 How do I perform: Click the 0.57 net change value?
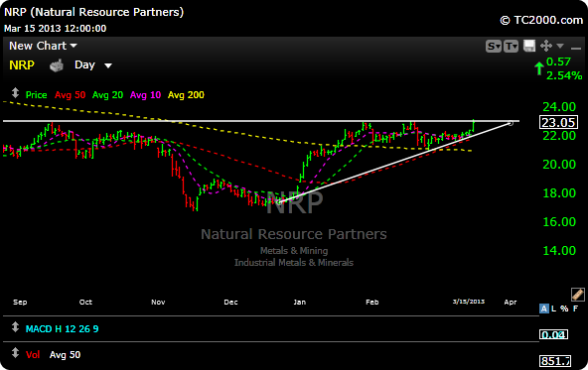(558, 62)
